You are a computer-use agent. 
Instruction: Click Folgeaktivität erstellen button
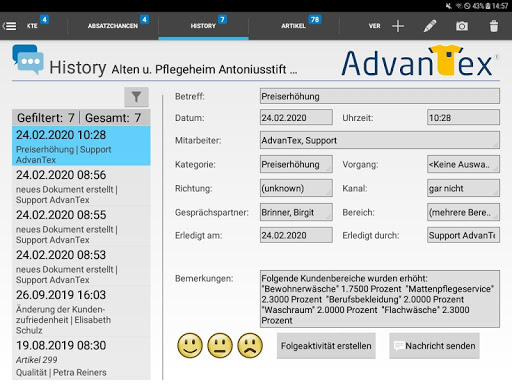[x=326, y=346]
